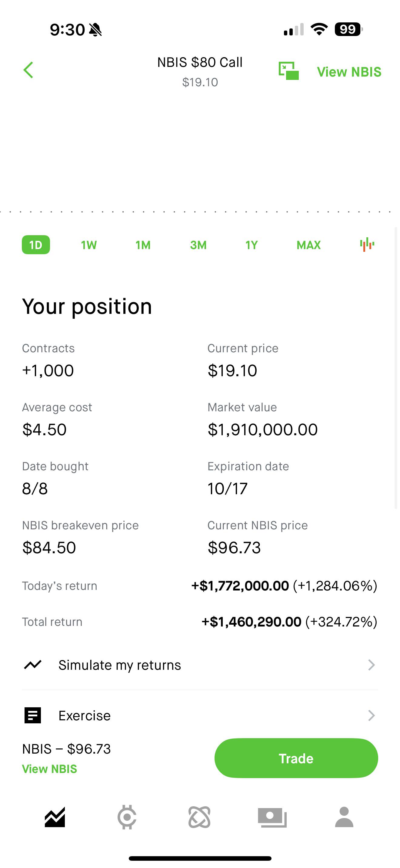The height and width of the screenshot is (868, 400).
Task: Switch to candlestick chart view
Action: click(367, 245)
